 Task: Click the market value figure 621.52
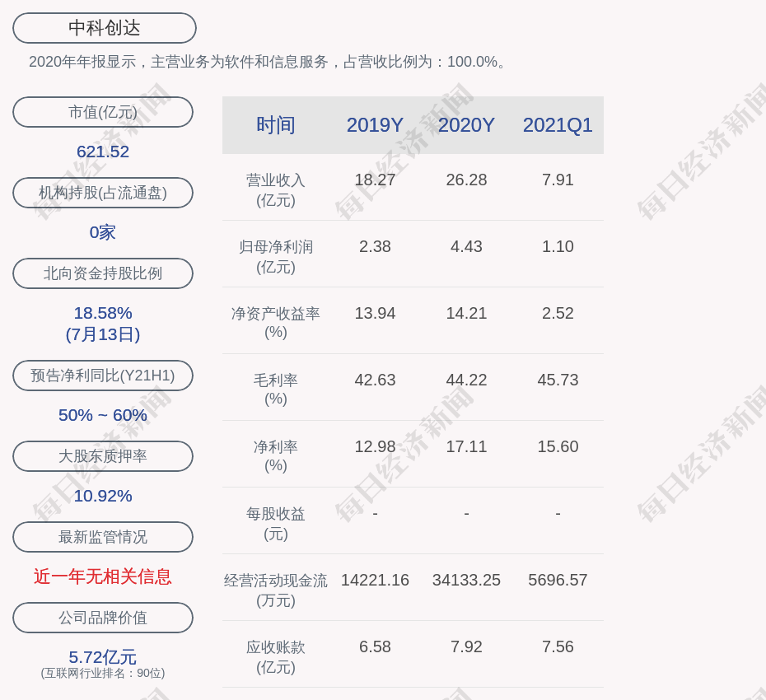pos(103,152)
